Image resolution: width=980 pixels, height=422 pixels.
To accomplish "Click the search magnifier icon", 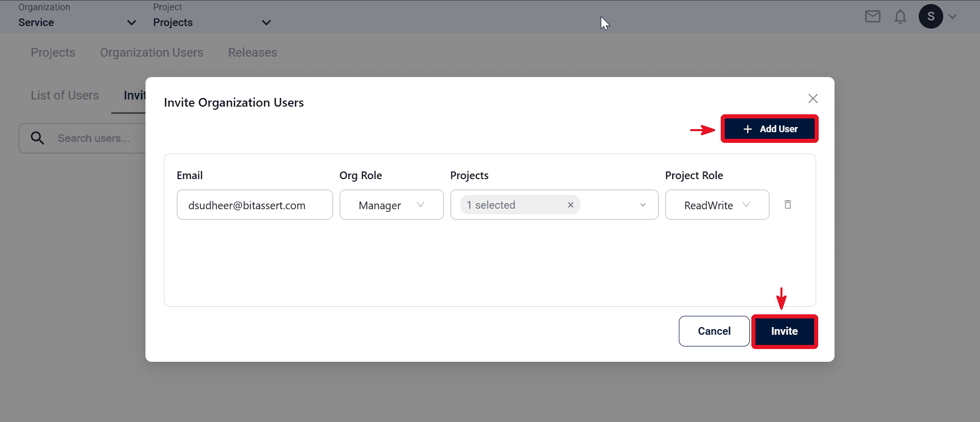I will (x=37, y=138).
